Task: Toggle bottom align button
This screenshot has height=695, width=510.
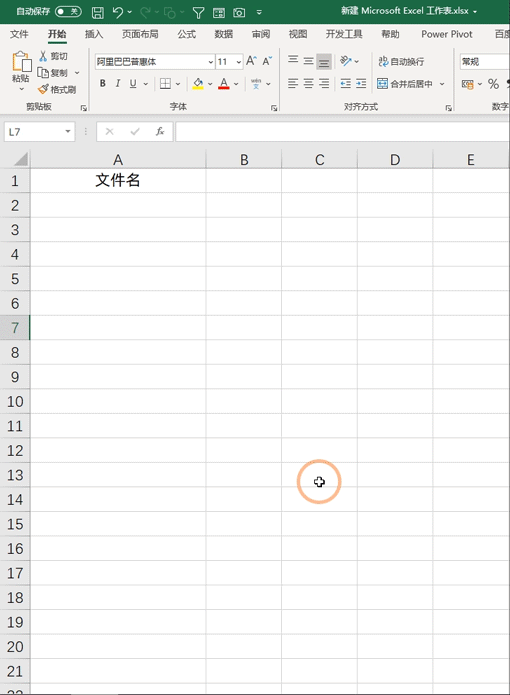Action: [324, 62]
